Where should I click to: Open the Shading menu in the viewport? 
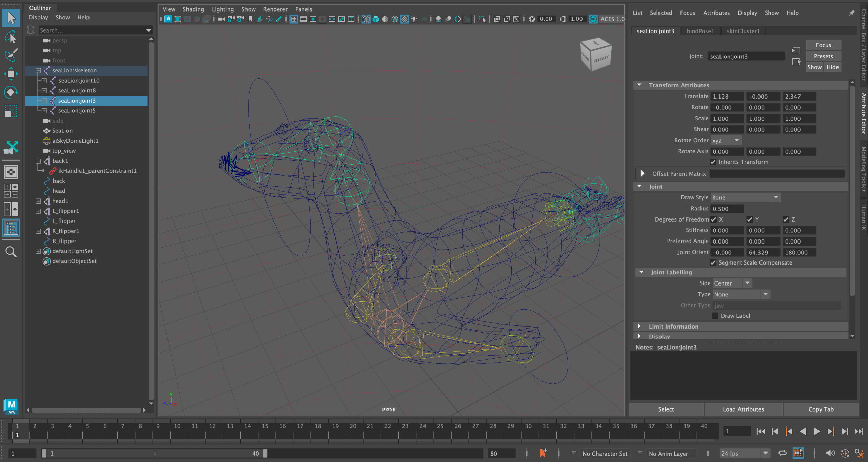point(193,9)
